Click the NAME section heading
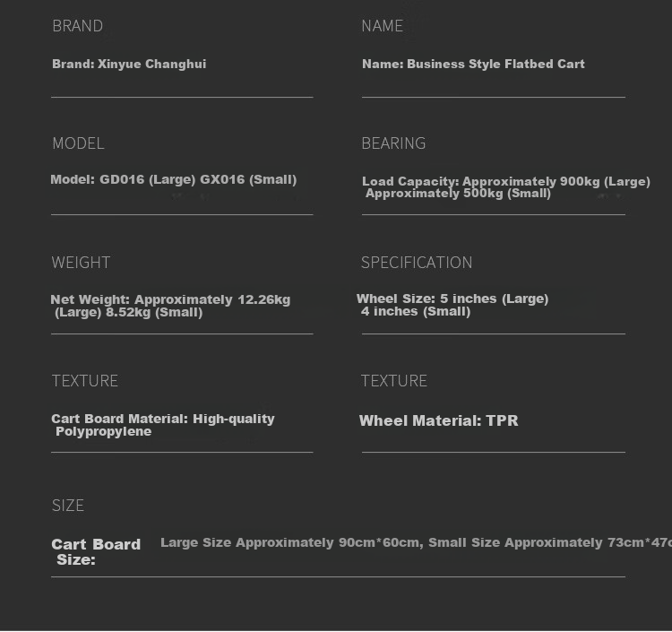This screenshot has height=632, width=672. coord(383,26)
